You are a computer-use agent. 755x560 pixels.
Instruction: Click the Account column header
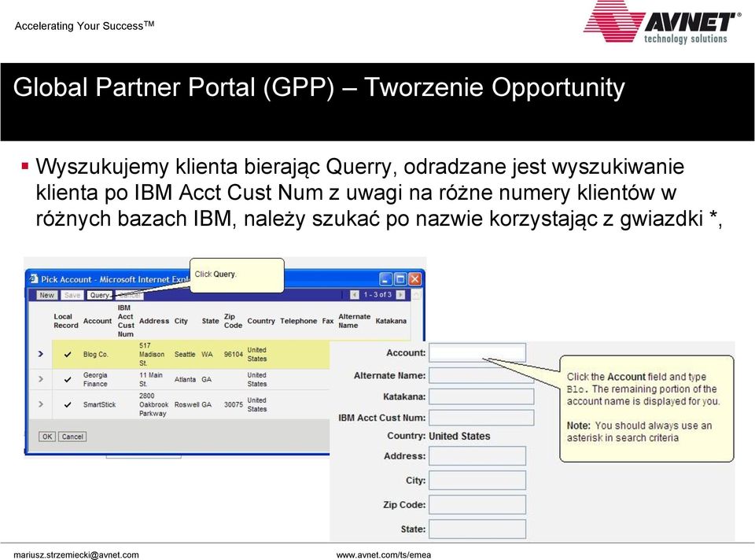tap(98, 321)
